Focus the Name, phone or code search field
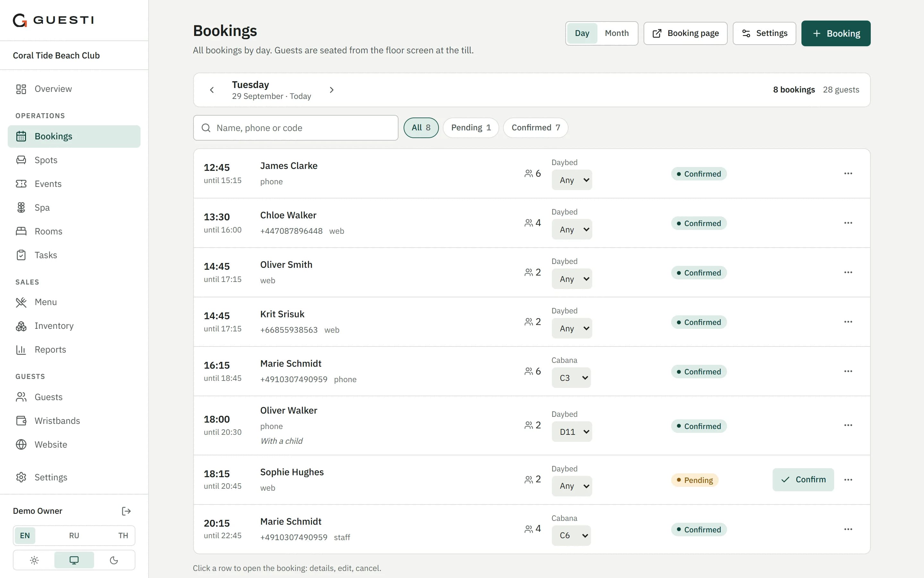 click(295, 128)
